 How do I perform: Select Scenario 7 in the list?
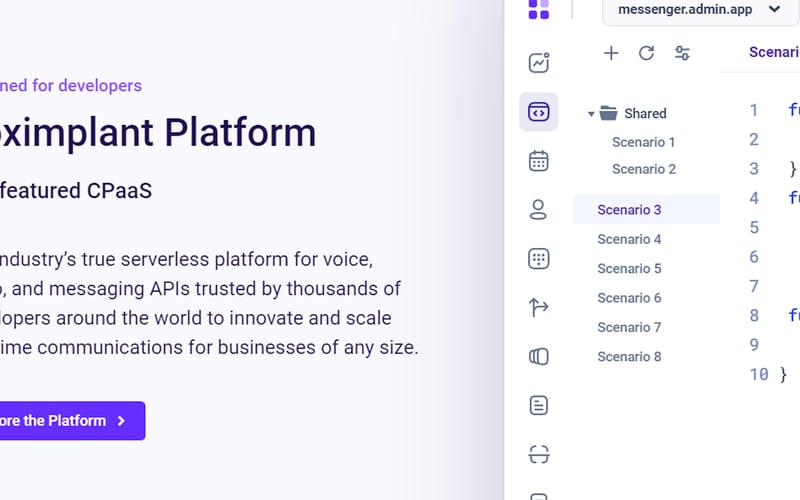coord(629,327)
